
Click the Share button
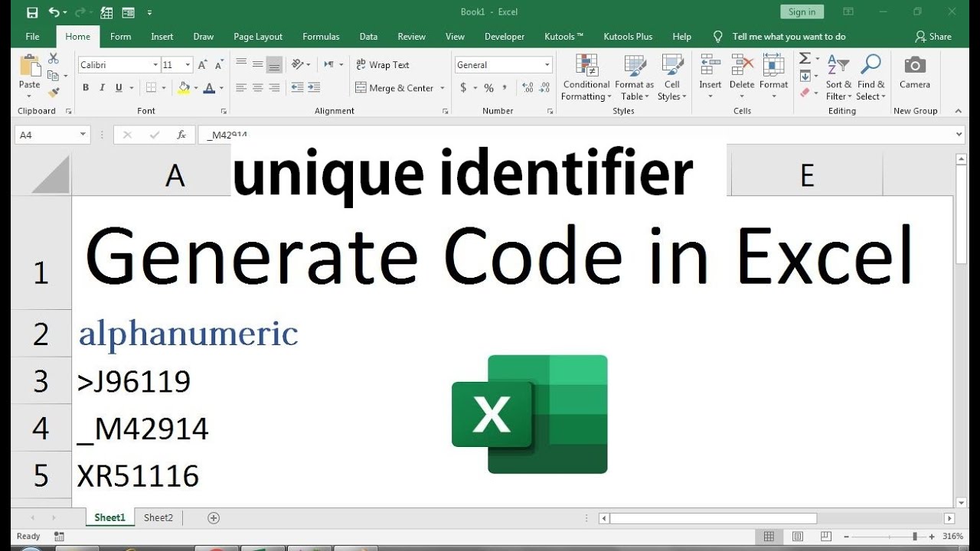tap(933, 36)
